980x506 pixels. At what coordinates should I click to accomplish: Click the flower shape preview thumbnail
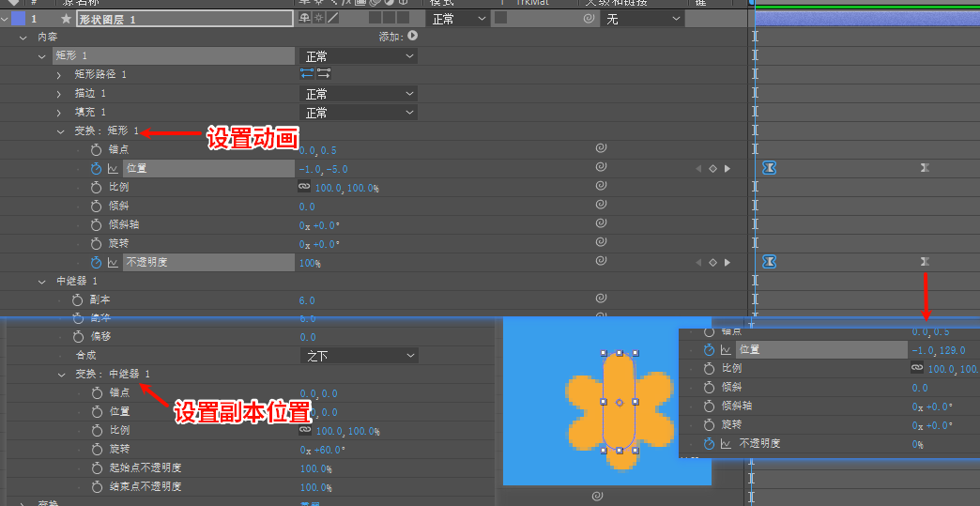coord(607,401)
